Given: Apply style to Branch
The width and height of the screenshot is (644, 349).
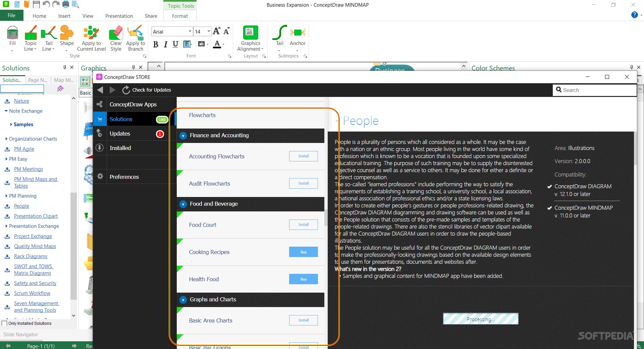Looking at the screenshot, I should [136, 38].
